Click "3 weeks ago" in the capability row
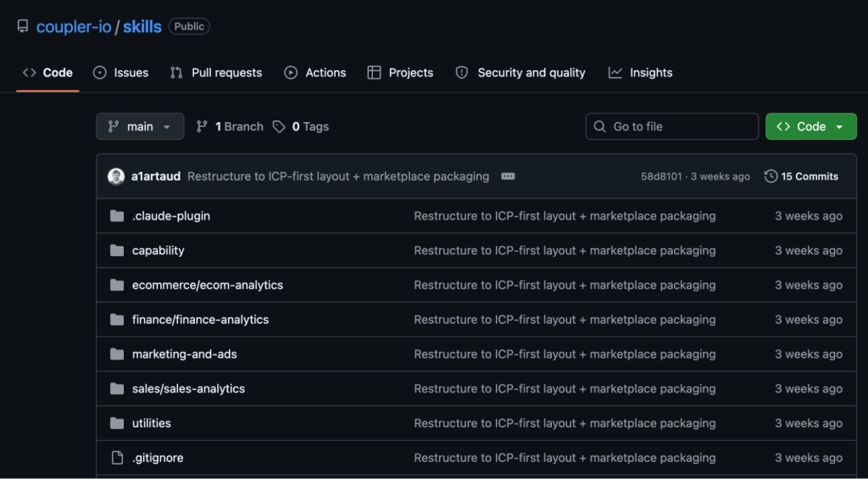Image resolution: width=868 pixels, height=479 pixels. [809, 250]
